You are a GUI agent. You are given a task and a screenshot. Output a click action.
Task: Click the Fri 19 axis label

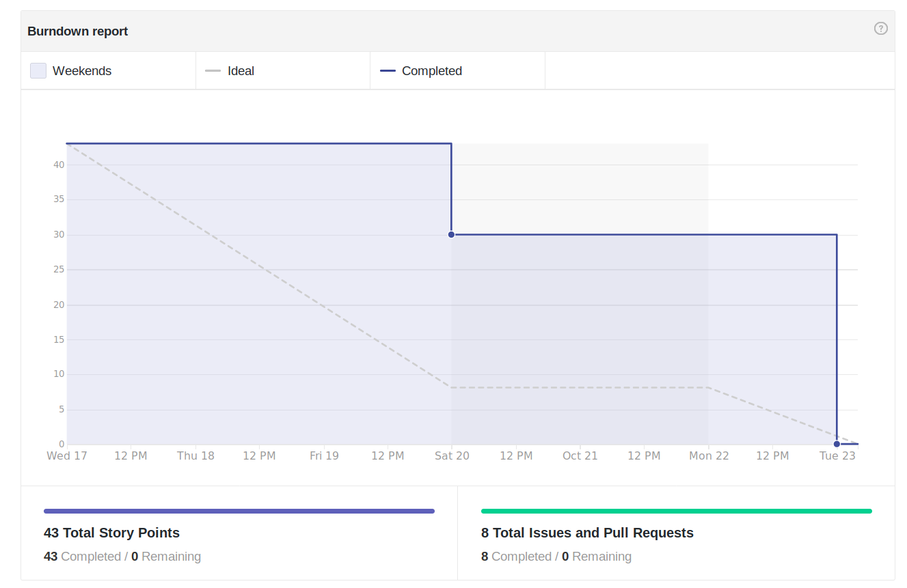pyautogui.click(x=324, y=456)
